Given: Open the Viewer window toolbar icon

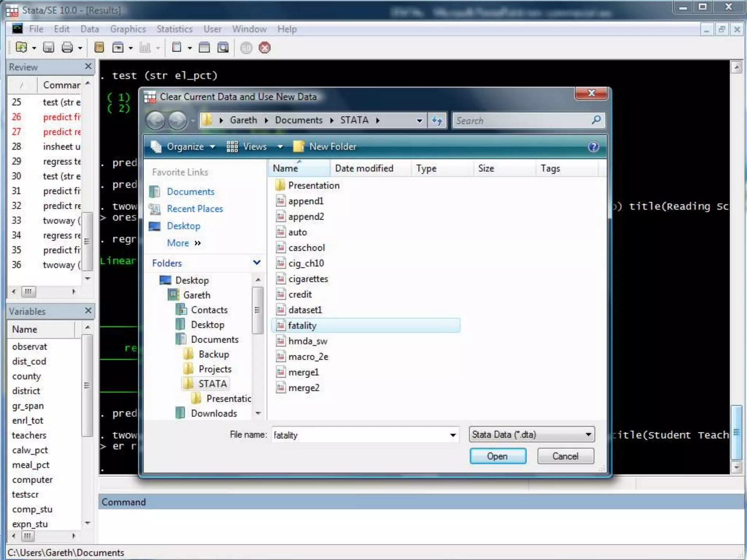Looking at the screenshot, I should [x=118, y=48].
